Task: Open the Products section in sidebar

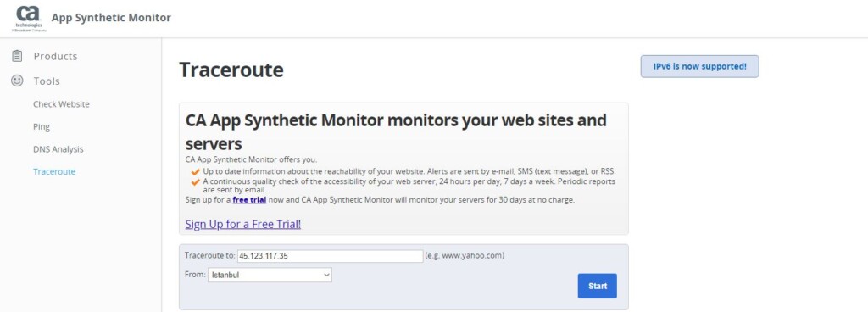Action: pyautogui.click(x=55, y=57)
